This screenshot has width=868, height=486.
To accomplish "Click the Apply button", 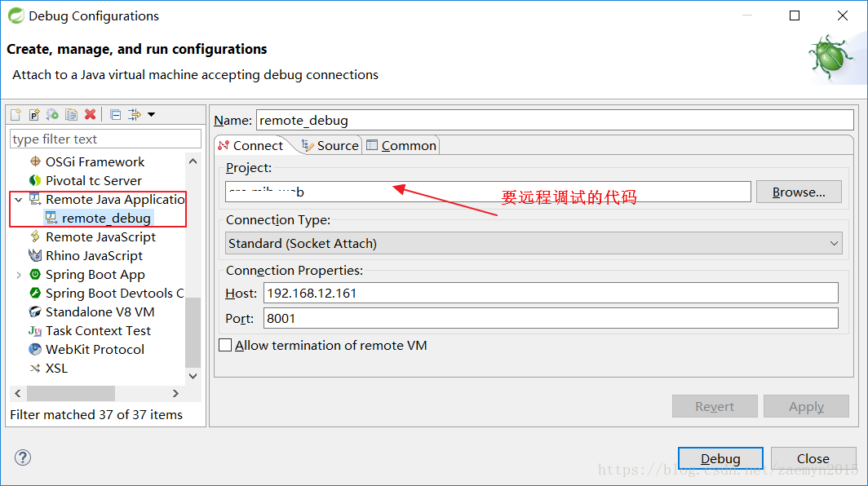I will point(807,406).
